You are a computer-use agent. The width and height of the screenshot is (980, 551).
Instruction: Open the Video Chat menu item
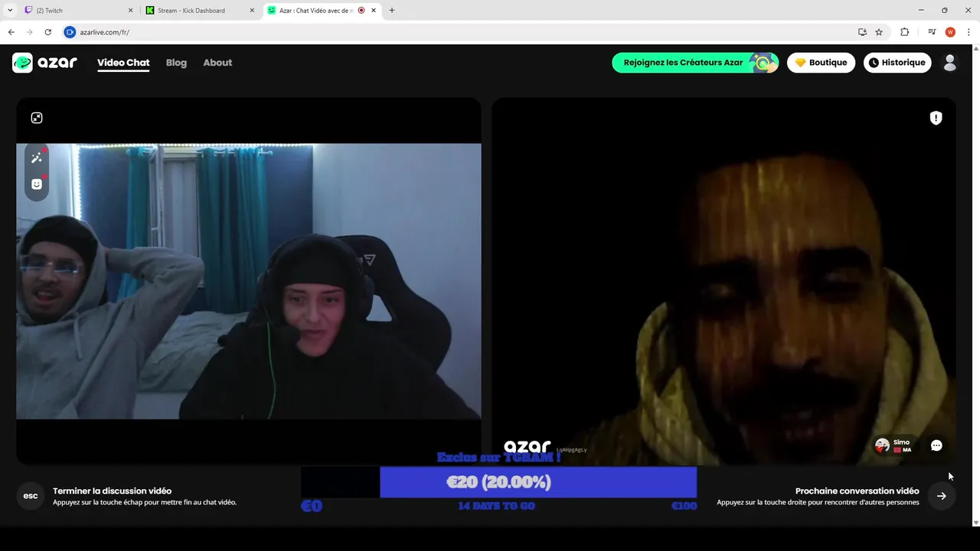coord(123,63)
